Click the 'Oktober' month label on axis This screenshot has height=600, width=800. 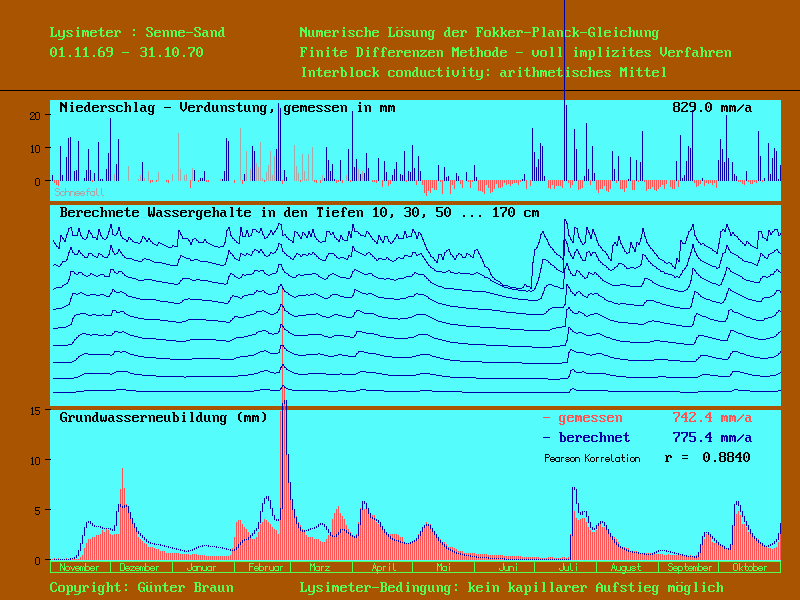749,567
